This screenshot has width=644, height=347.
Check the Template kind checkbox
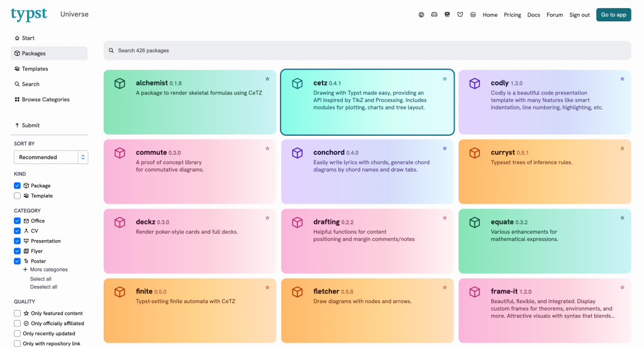17,196
